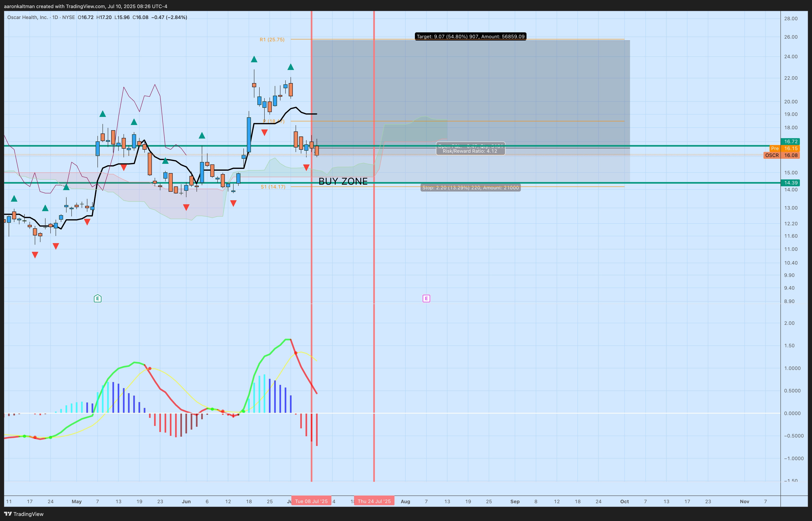Click the OSCR 16.08 last price tag
Viewport: 812px width, 521px height.
781,155
